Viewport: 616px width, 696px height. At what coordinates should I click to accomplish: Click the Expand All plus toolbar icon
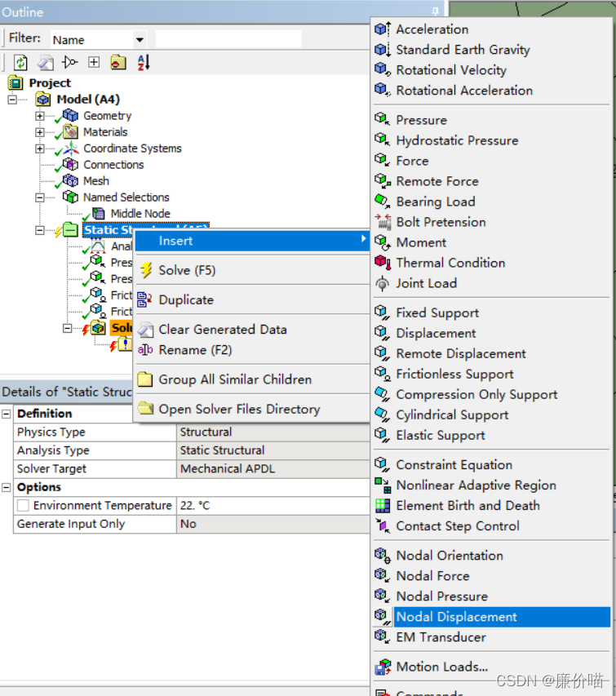pos(94,62)
